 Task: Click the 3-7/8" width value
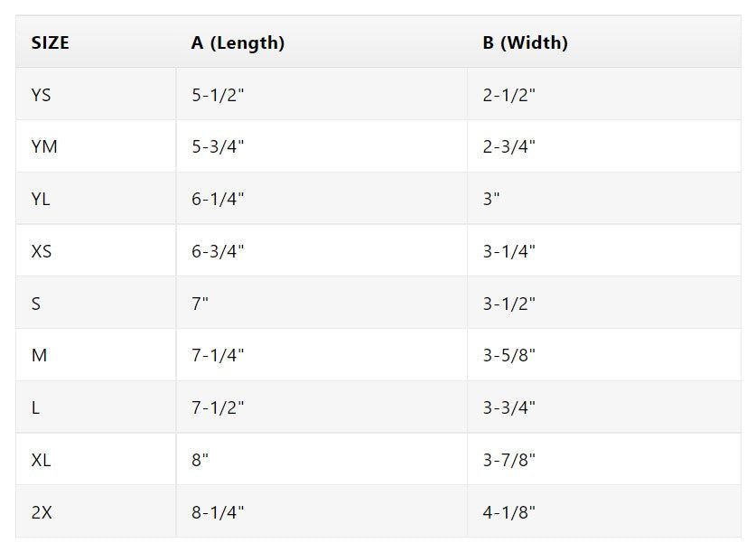509,460
